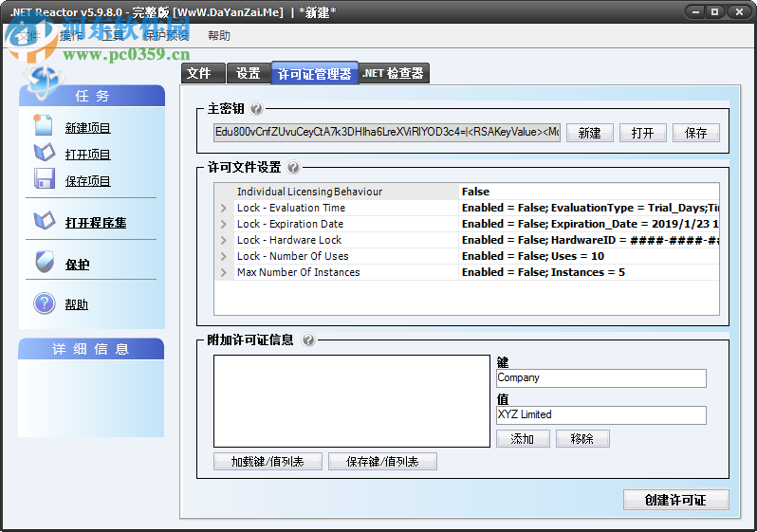
Task: Click the 'Max Number Of Instances' label
Action: [299, 272]
